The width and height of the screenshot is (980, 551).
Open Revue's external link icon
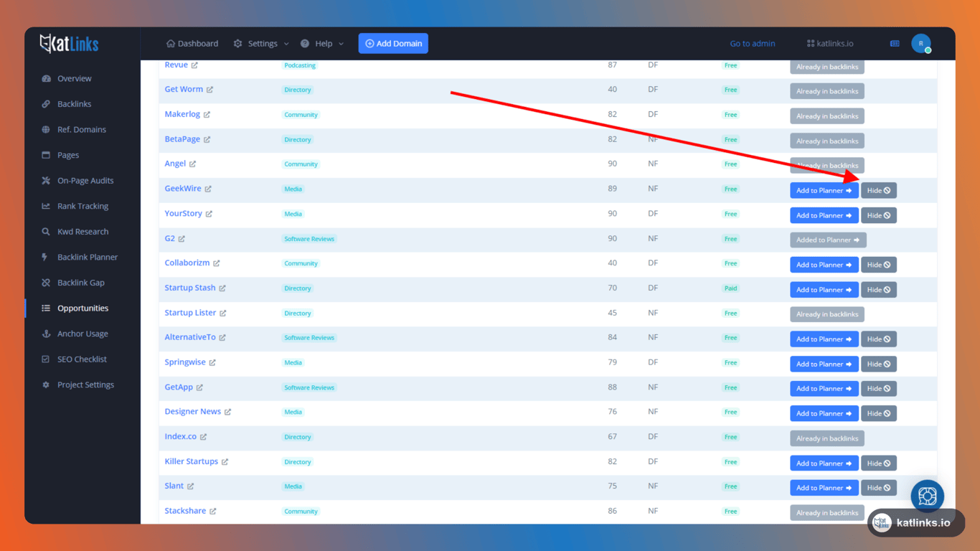click(194, 65)
